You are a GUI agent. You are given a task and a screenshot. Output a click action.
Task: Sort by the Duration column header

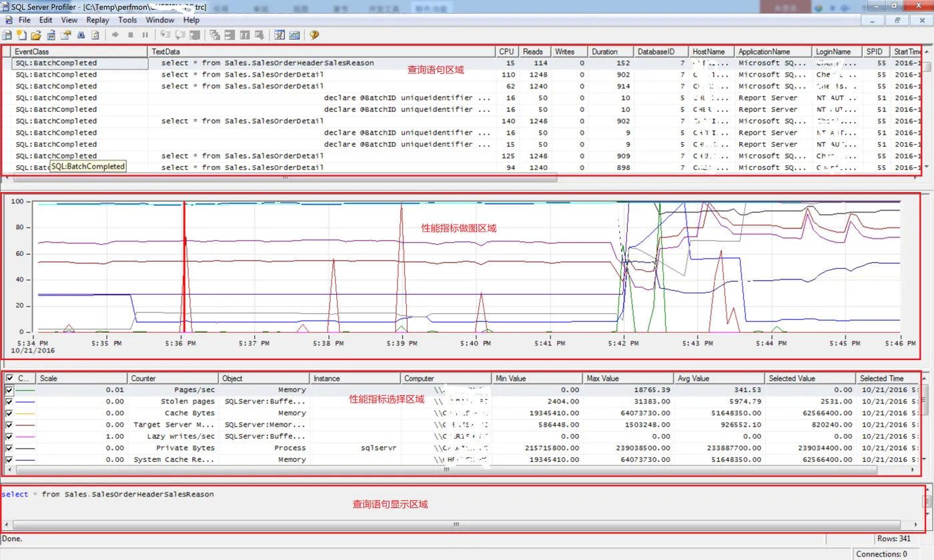(x=610, y=51)
